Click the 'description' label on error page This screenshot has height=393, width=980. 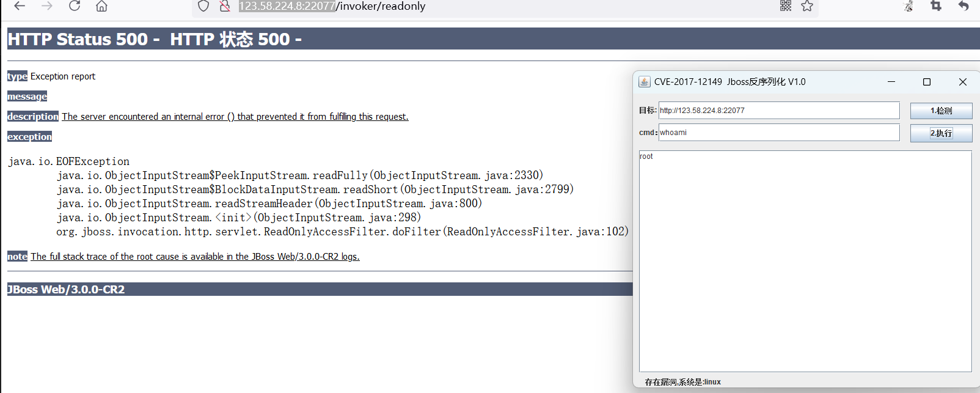33,117
